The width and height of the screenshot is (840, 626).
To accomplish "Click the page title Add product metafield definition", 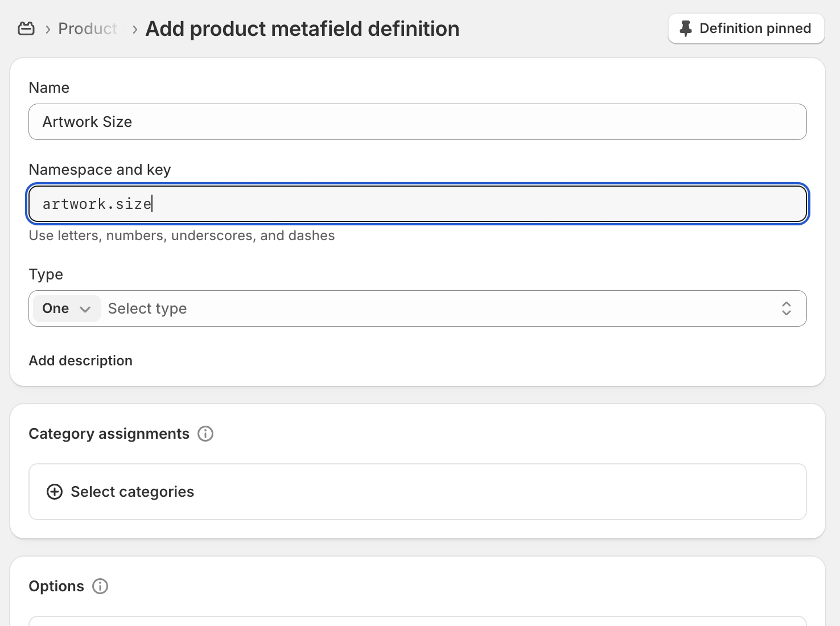I will pos(303,28).
